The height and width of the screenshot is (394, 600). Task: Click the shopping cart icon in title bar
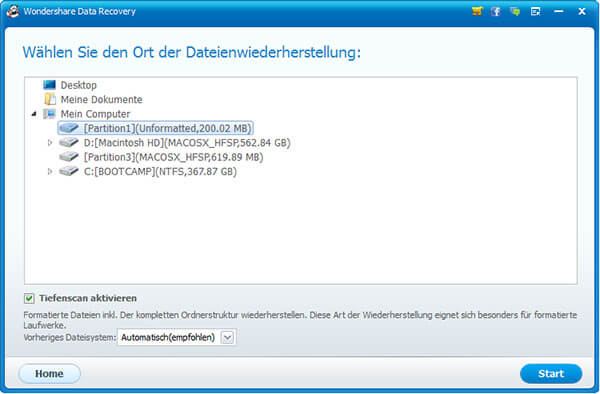tap(477, 11)
